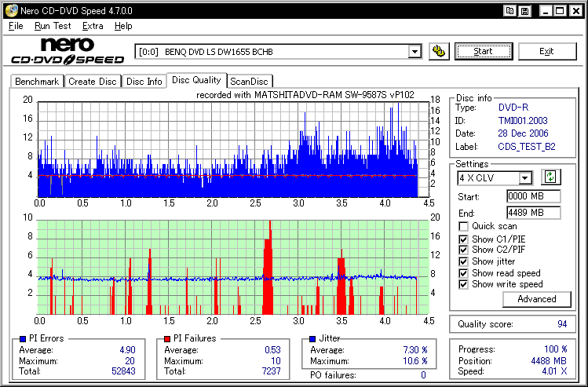Toggle Show read speed checkbox
Viewport: 588px width, 387px height.
(x=463, y=273)
